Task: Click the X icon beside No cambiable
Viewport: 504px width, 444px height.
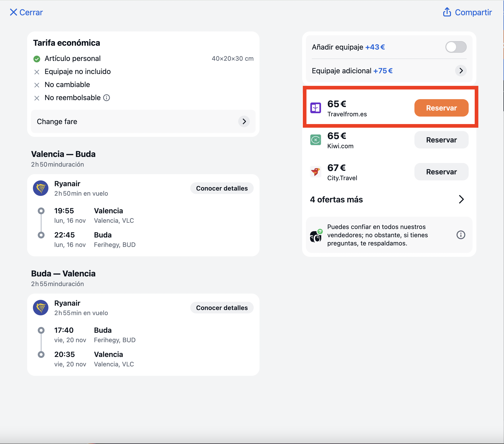Action: [x=37, y=85]
